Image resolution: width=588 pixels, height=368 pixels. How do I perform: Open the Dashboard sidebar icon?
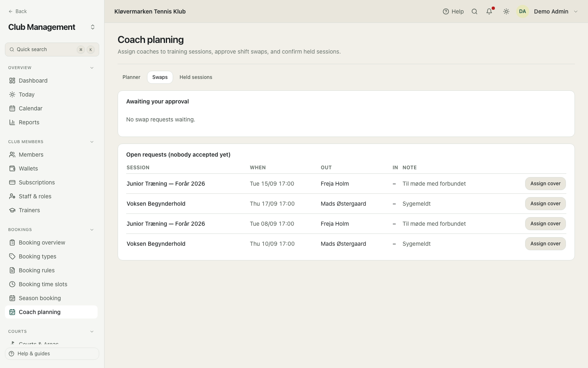[12, 81]
